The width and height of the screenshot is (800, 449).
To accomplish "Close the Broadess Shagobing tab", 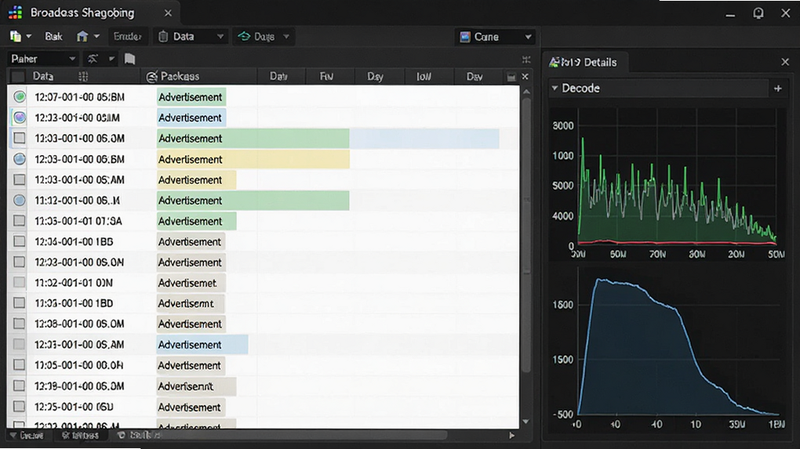I will (168, 13).
